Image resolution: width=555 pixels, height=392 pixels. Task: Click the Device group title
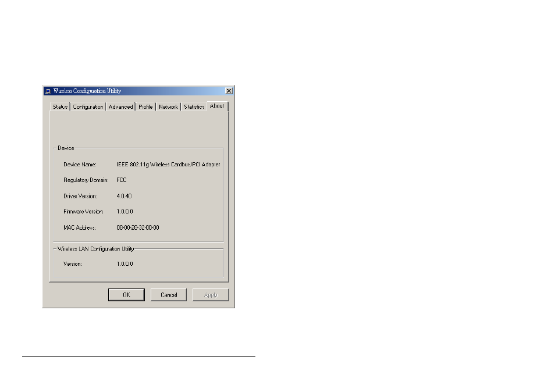[66, 148]
